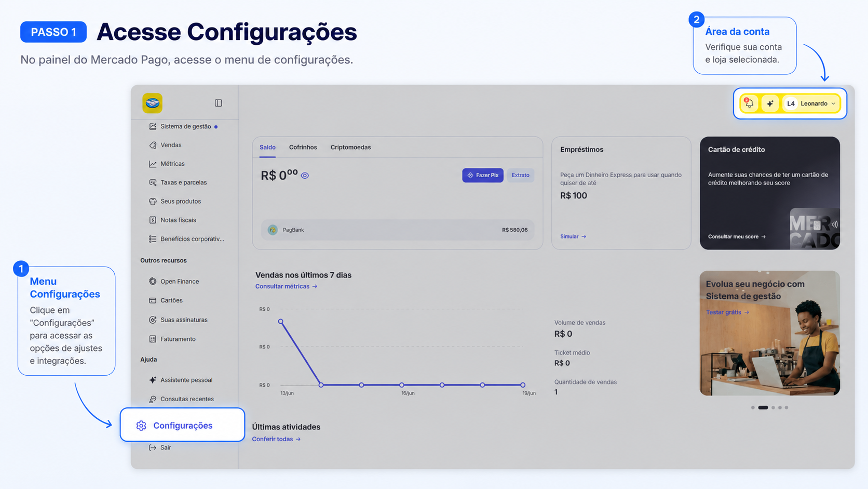868x489 pixels.
Task: Open the notifications bell icon
Action: coord(749,103)
